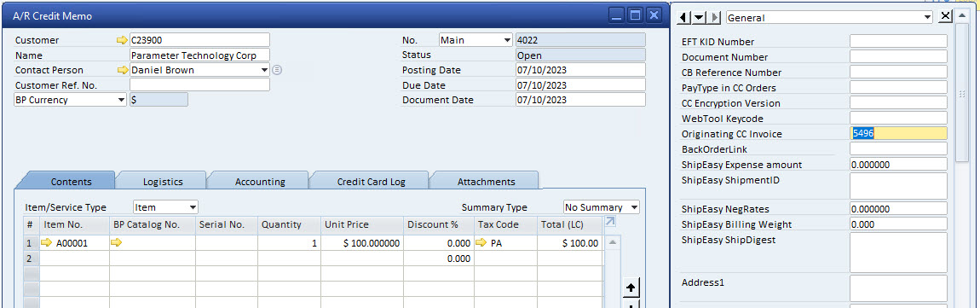The height and width of the screenshot is (308, 980).
Task: Click the Originating CC Invoice field 5496
Action: 898,133
